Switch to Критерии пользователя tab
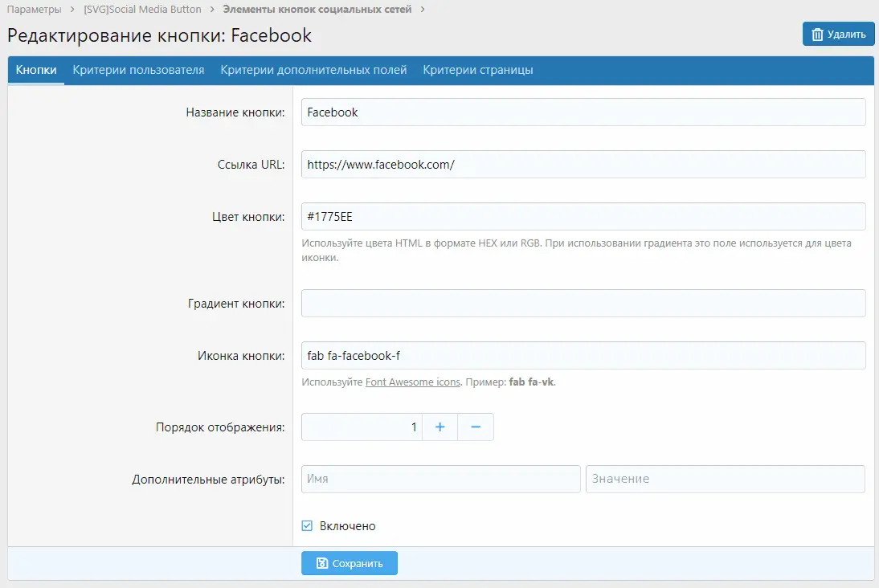The height and width of the screenshot is (588, 879). coord(138,70)
